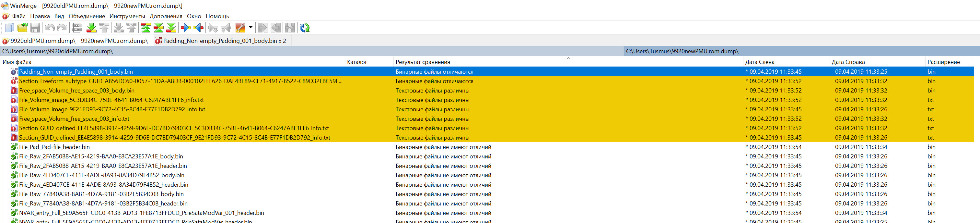Select the File_Pad_Pad-file_header.bin row
The height and width of the screenshot is (223, 980).
tap(54, 147)
